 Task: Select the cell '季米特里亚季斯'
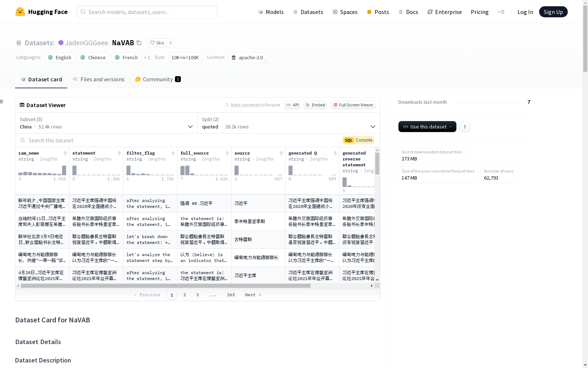(258, 222)
